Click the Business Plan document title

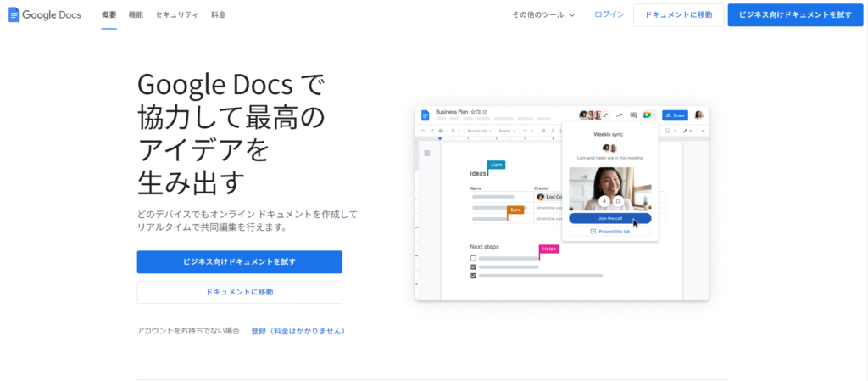[452, 112]
